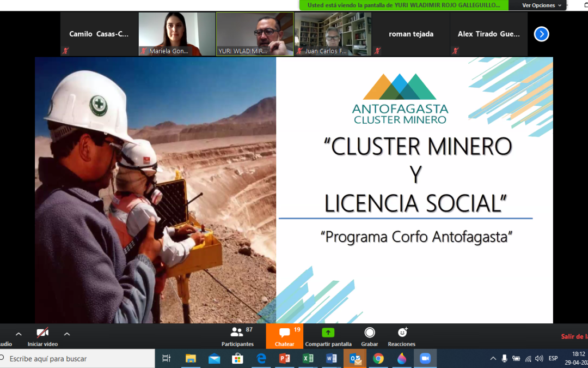Click battery status tray icon
Viewport: 588px width, 368px height.
516,358
